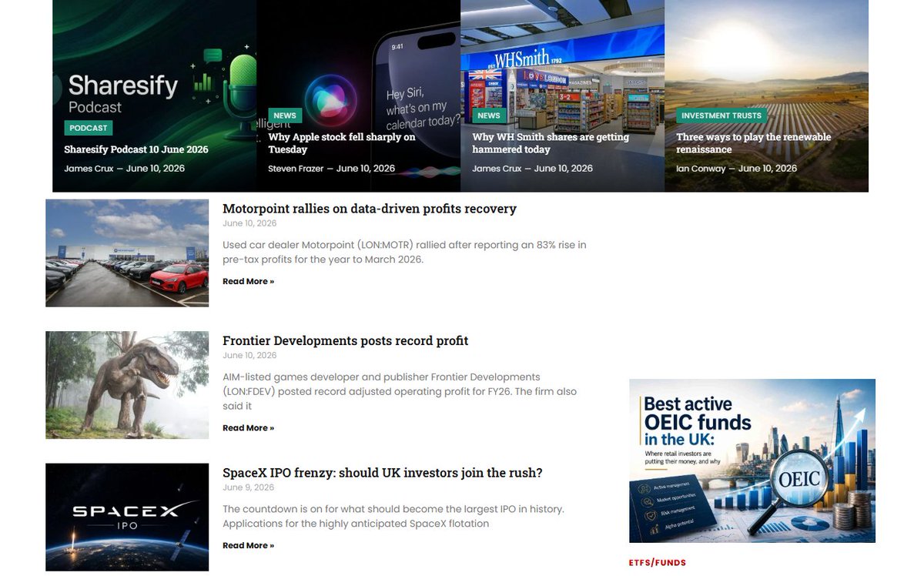Image resolution: width=924 pixels, height=576 pixels.
Task: Click the Frontier Developments excerpt about AIM-listed developer
Action: [x=400, y=391]
